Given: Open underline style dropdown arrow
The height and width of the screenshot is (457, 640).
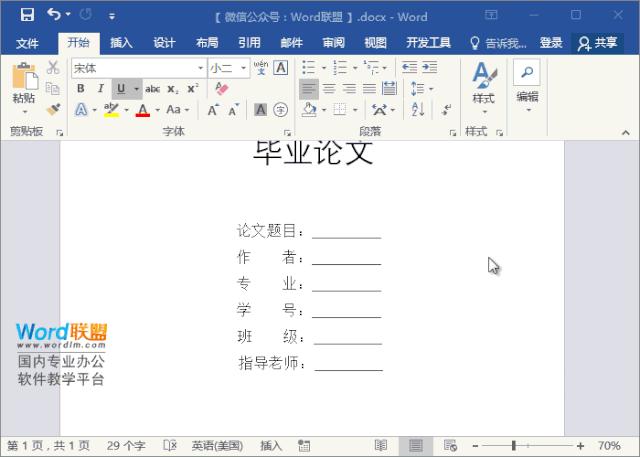Looking at the screenshot, I should pyautogui.click(x=136, y=89).
